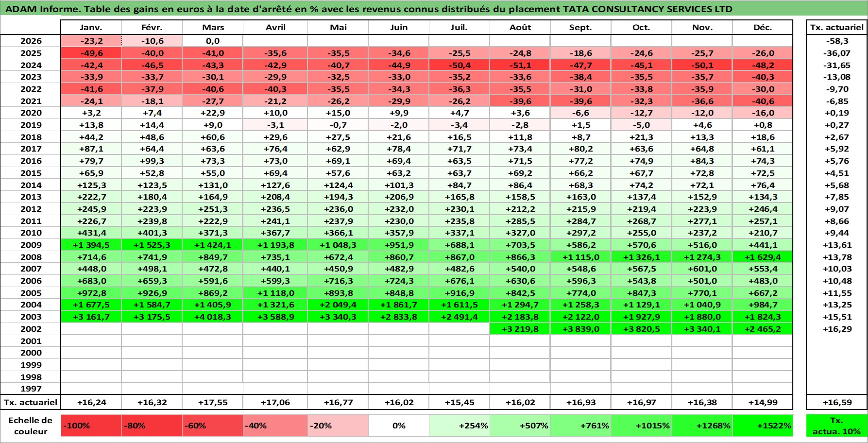This screenshot has width=868, height=443.
Task: Select the cell with value +99,3
Action: pyautogui.click(x=152, y=161)
